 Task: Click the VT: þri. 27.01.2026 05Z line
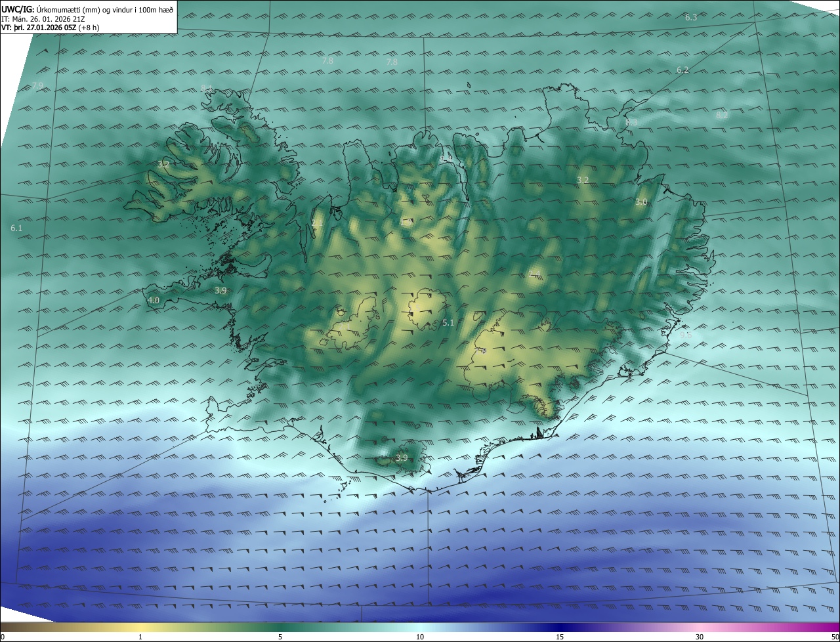pos(50,28)
